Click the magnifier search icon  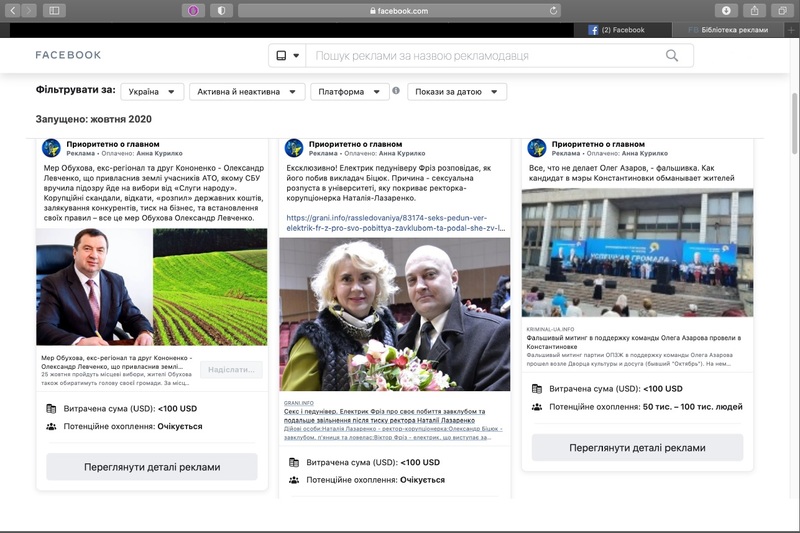click(672, 56)
